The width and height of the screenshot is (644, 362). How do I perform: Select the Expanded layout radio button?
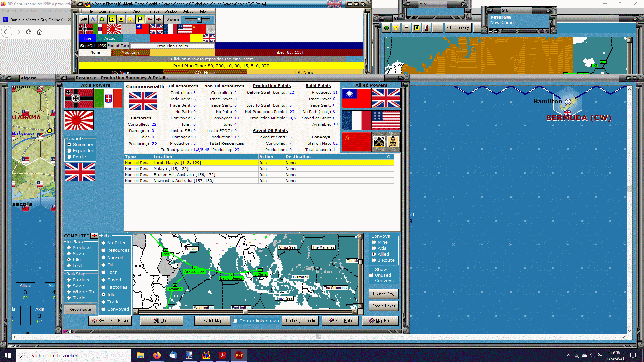tap(69, 151)
